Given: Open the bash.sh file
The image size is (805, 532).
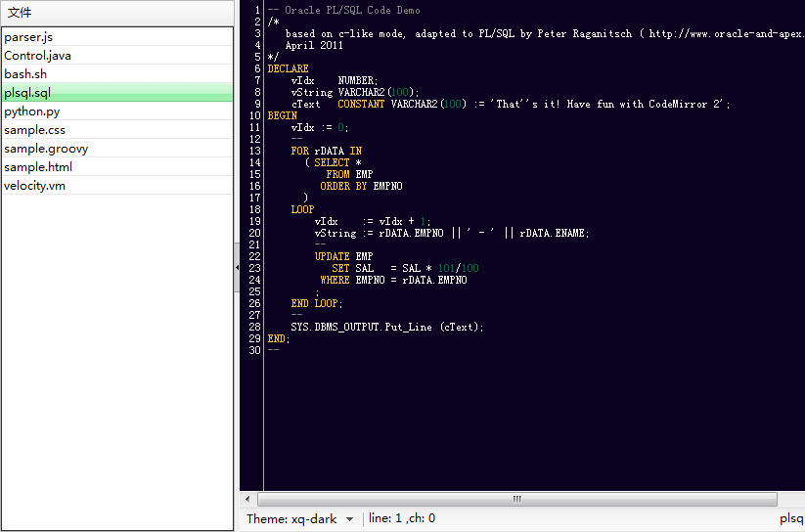Looking at the screenshot, I should (25, 74).
